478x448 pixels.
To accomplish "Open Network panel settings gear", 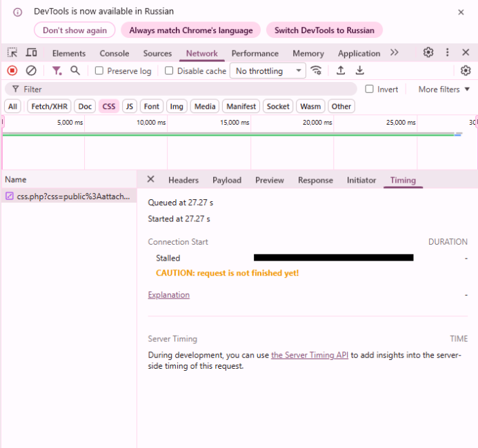I will click(466, 71).
